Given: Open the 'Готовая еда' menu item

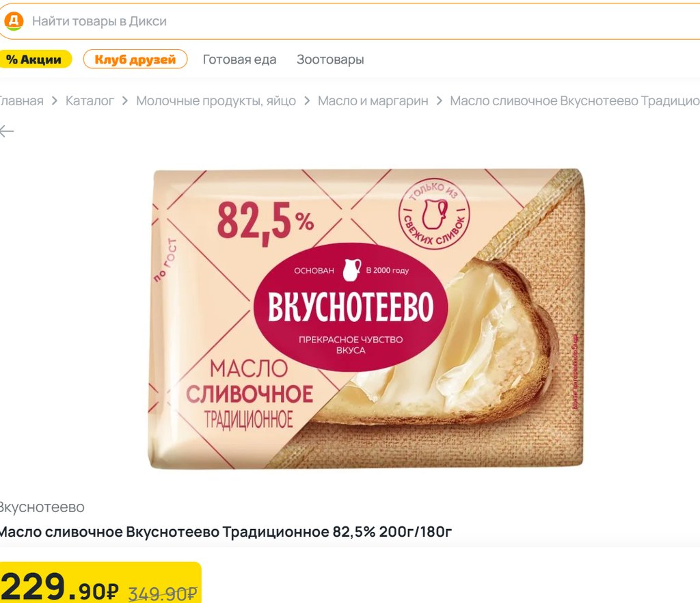Looking at the screenshot, I should (240, 59).
